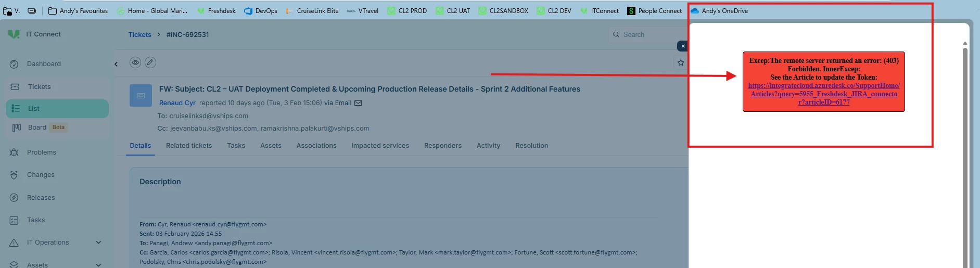Click the email envelope icon
The image size is (980, 268).
tap(358, 103)
